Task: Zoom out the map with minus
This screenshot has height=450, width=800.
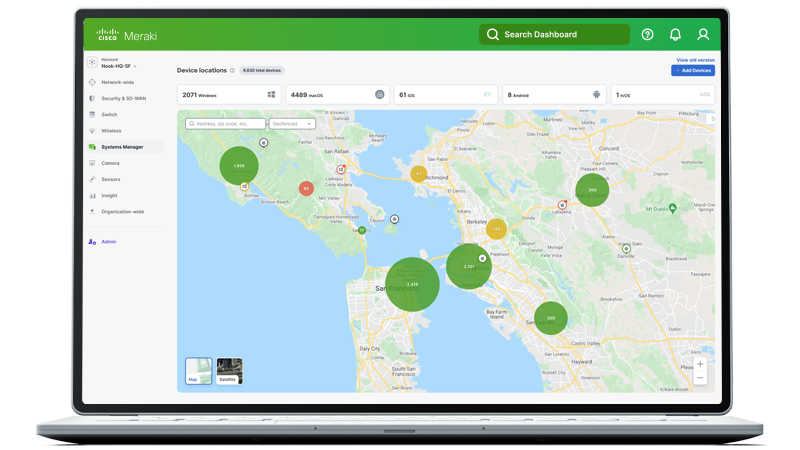Action: (x=700, y=378)
